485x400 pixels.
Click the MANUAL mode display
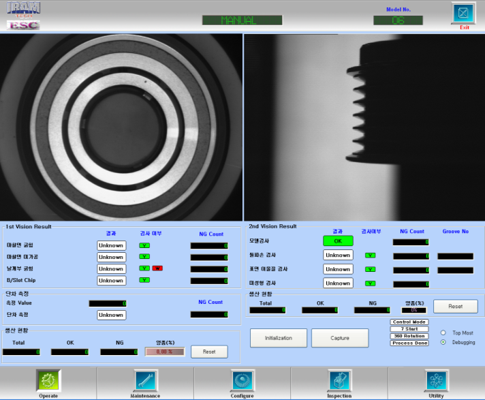(242, 20)
